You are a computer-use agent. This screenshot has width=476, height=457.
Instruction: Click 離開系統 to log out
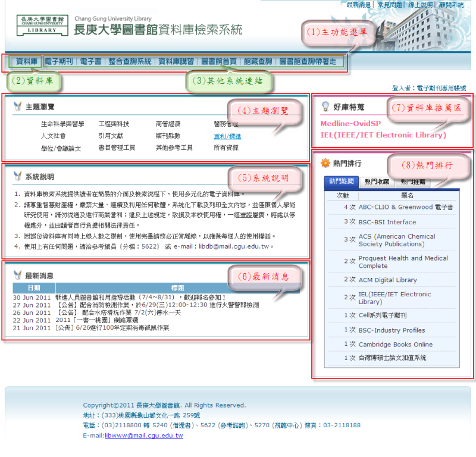click(x=452, y=5)
